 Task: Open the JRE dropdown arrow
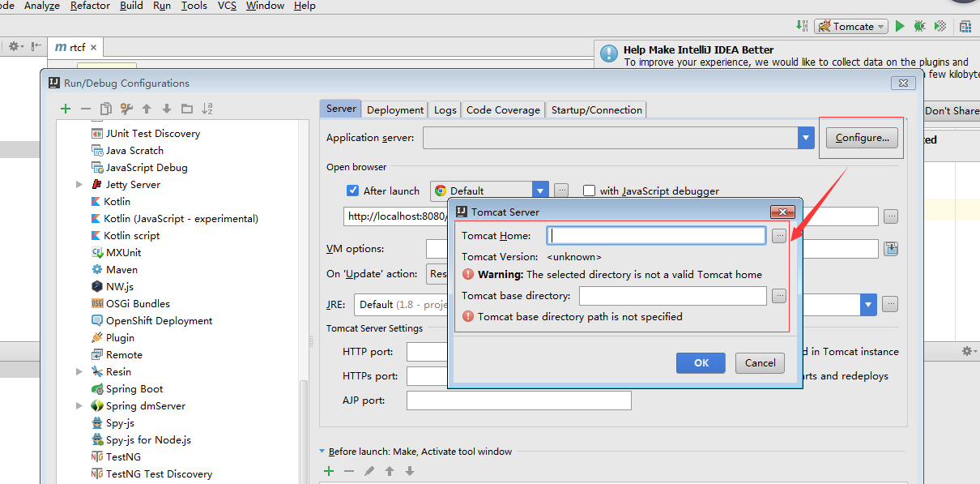869,305
